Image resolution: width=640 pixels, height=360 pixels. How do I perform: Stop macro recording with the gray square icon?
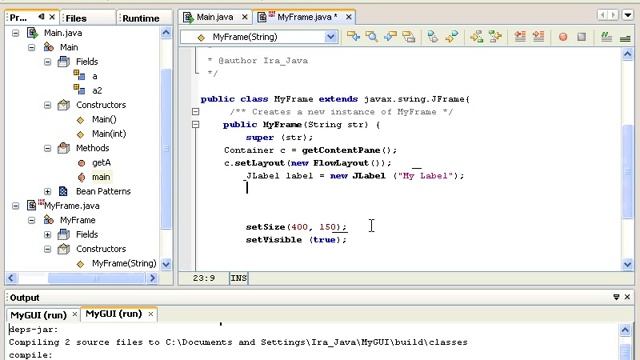582,37
